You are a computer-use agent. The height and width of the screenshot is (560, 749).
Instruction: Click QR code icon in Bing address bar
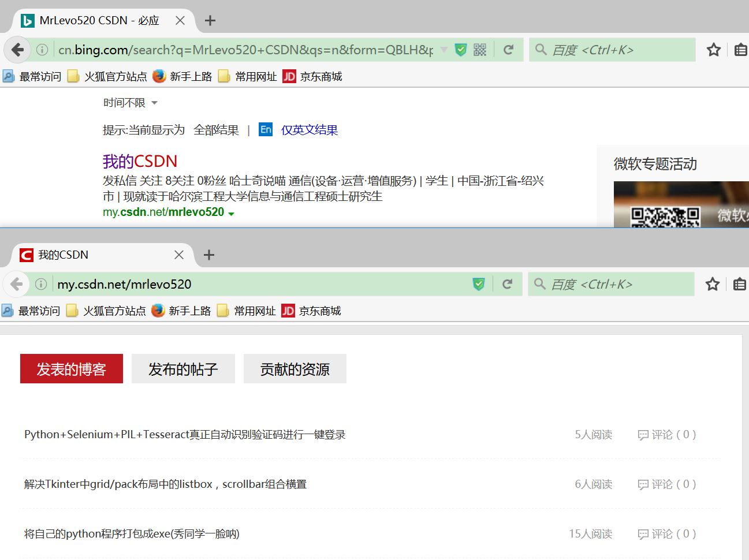point(480,50)
